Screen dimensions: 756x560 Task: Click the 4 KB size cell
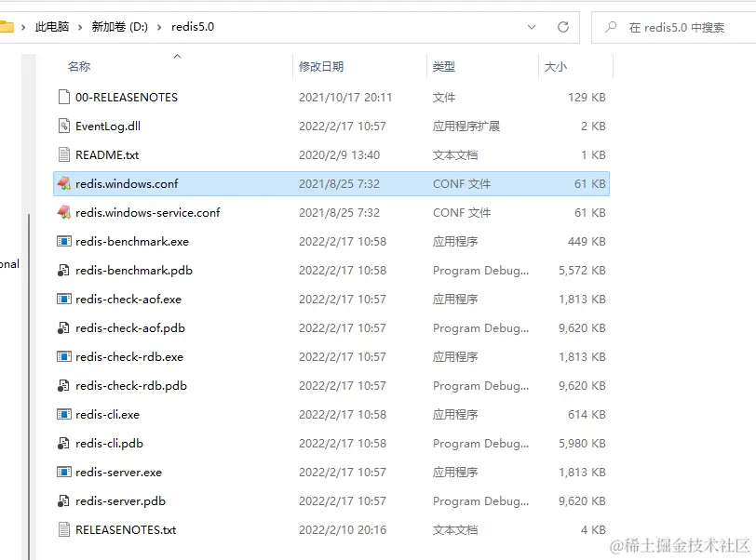(593, 530)
